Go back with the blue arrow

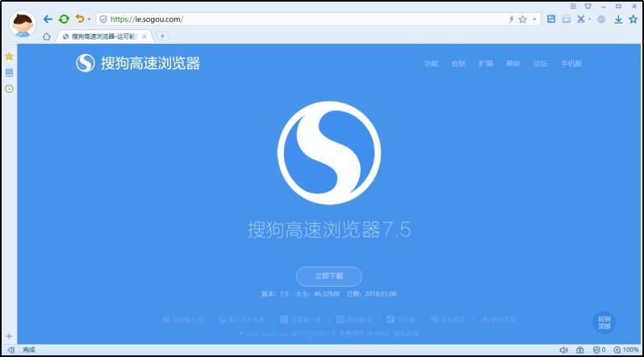tap(48, 19)
